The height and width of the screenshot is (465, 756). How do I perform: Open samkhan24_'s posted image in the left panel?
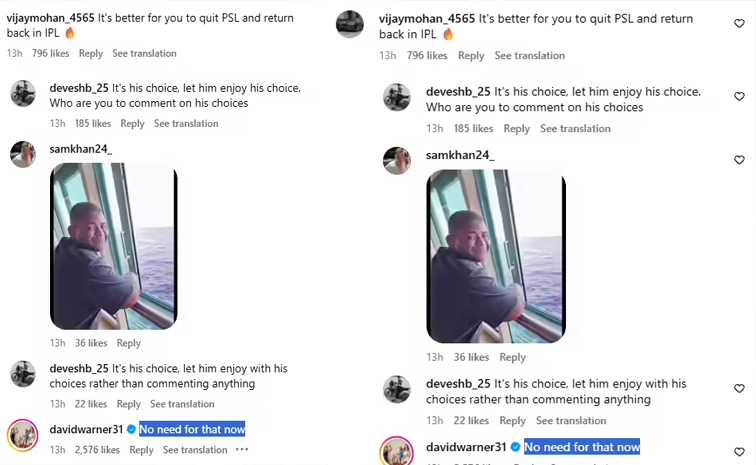(x=114, y=246)
